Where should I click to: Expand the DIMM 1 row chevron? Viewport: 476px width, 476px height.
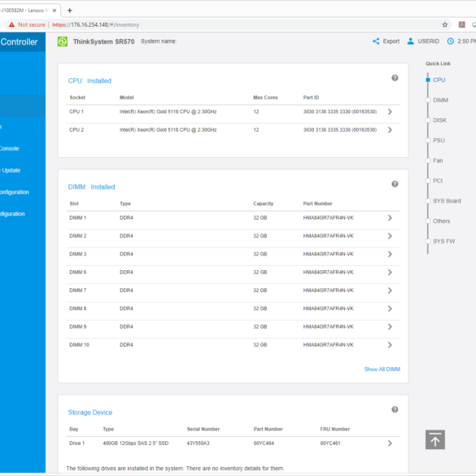point(390,218)
